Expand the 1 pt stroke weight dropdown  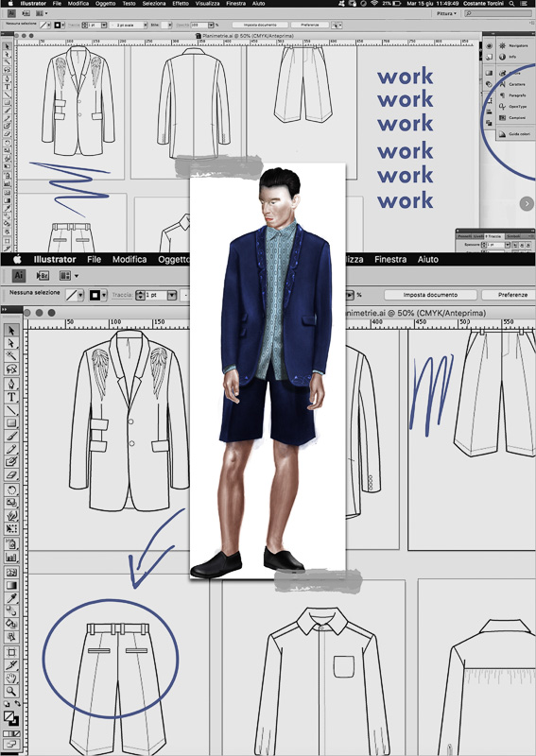[172, 295]
